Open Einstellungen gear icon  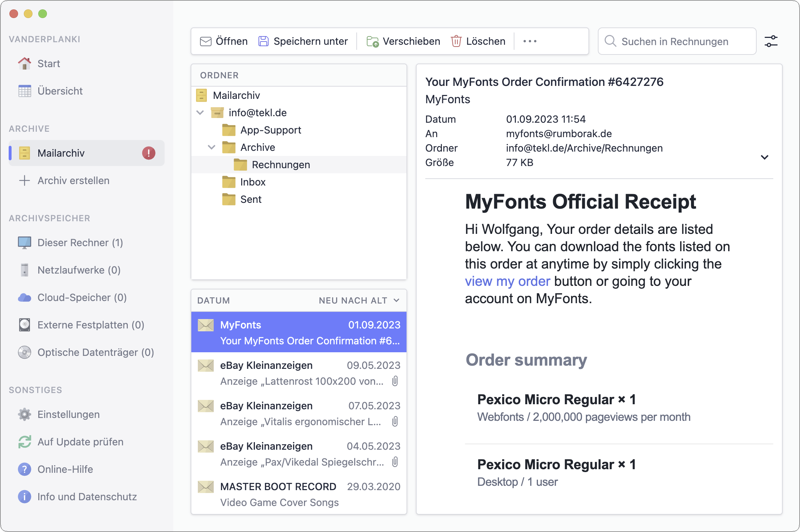click(x=25, y=414)
